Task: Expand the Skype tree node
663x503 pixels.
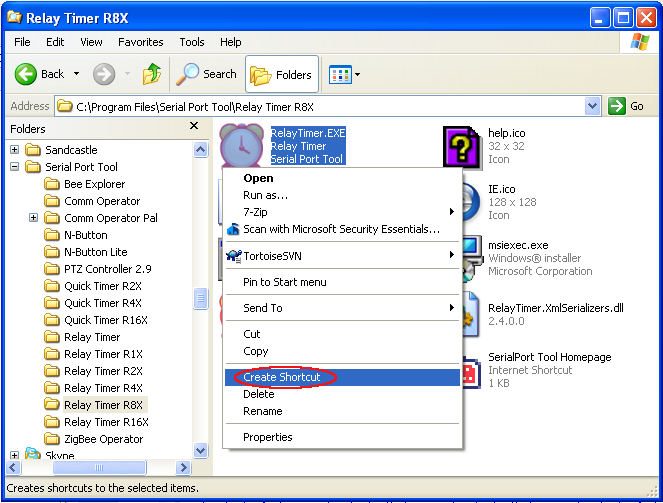Action: click(x=14, y=455)
